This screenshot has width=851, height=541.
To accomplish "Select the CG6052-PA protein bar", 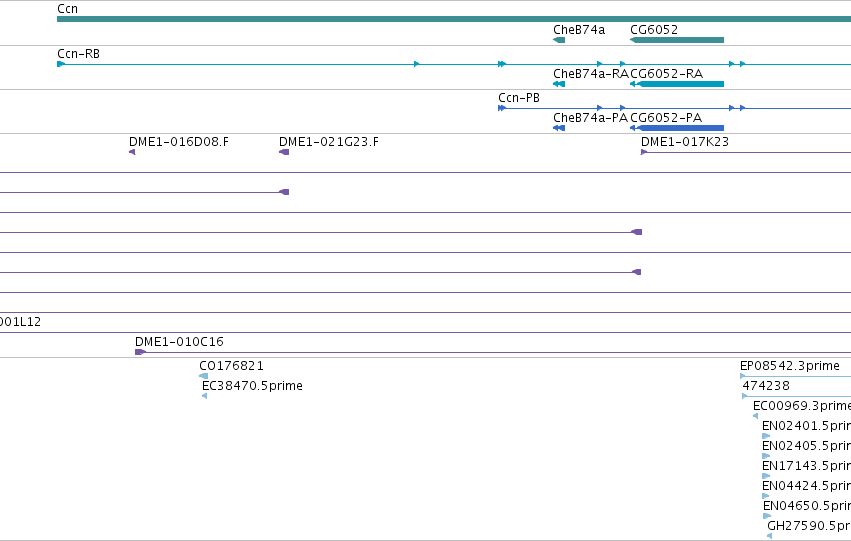I will (x=677, y=128).
